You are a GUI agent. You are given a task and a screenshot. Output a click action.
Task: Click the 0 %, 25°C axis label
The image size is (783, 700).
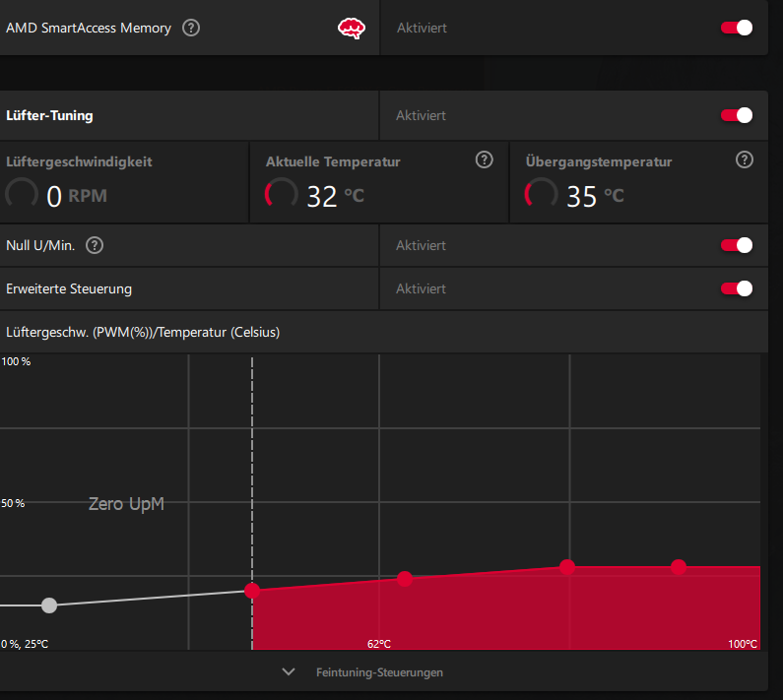25,644
